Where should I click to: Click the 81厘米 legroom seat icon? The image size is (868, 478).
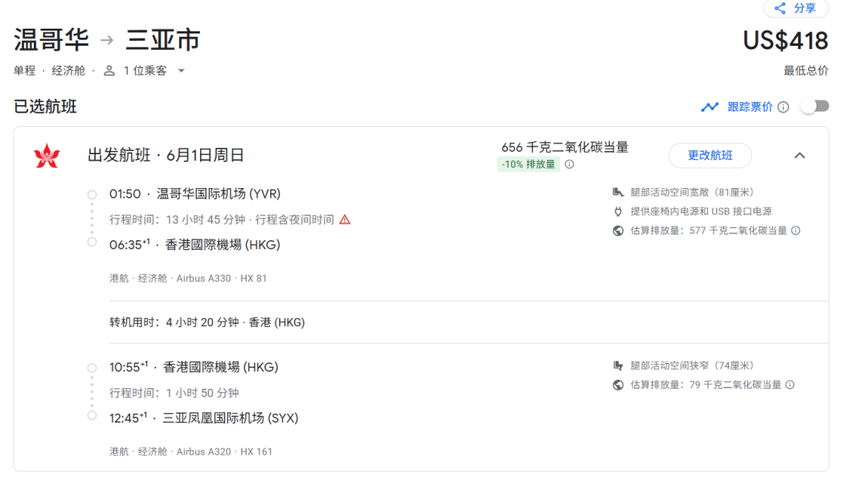618,192
